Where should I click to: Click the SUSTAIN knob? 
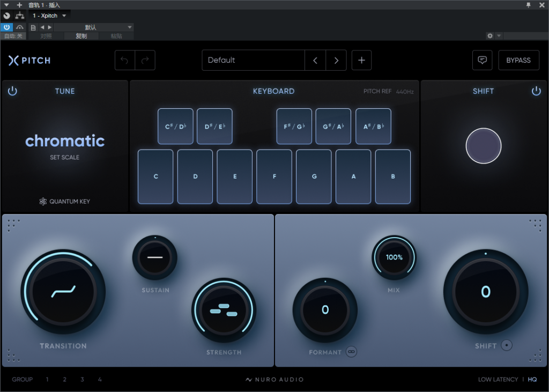pyautogui.click(x=155, y=257)
